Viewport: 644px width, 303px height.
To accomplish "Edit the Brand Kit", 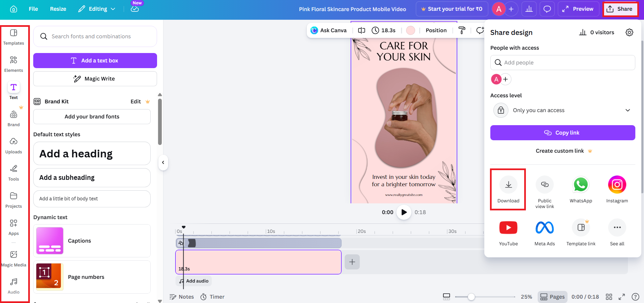I will tap(136, 101).
